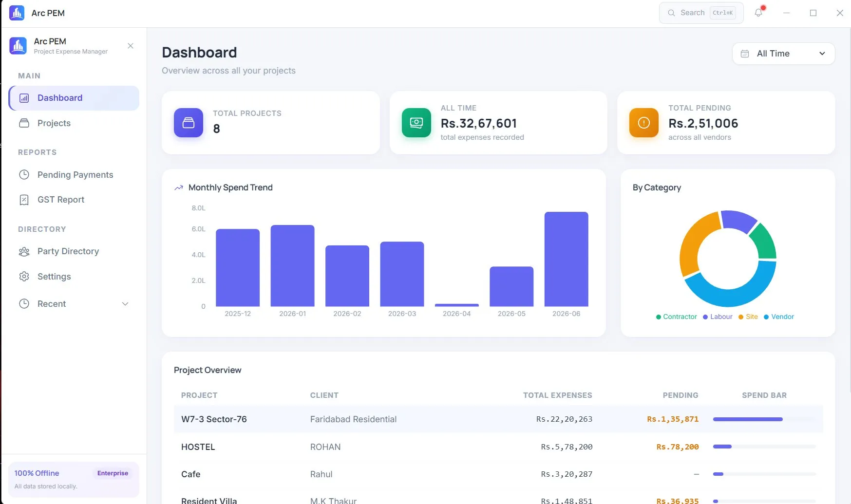The width and height of the screenshot is (851, 504).
Task: Click the Pending Payments clock icon
Action: pyautogui.click(x=24, y=174)
